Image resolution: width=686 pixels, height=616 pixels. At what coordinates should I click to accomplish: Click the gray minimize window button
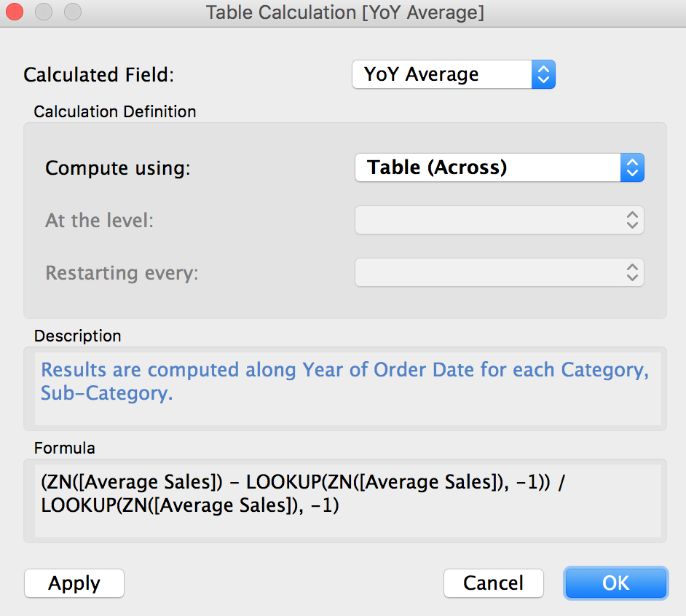[44, 12]
